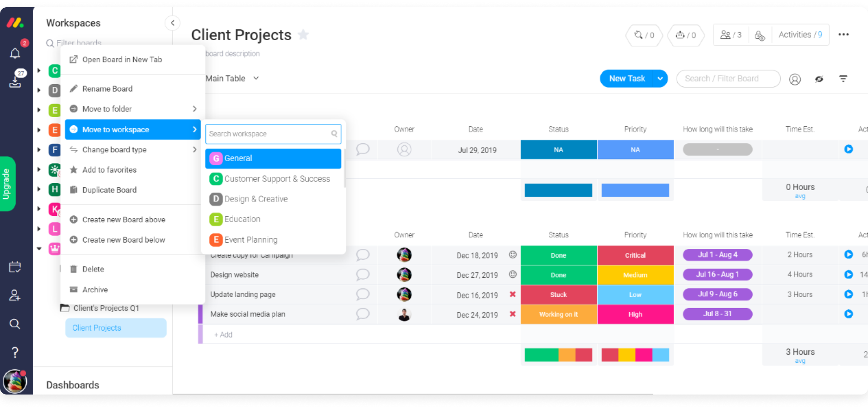Click the owner avatar for Make social media plan

[404, 314]
